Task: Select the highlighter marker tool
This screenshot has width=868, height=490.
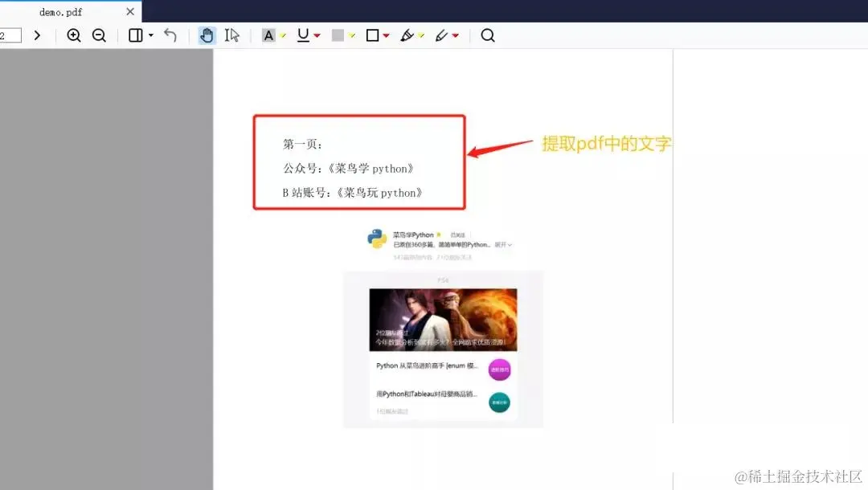Action: pyautogui.click(x=407, y=35)
